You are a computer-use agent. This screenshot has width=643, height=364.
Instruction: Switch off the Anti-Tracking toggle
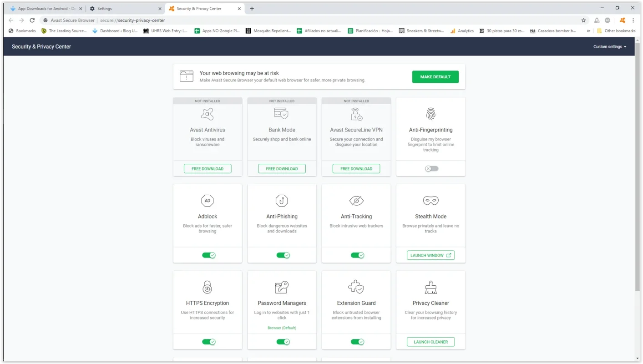click(358, 255)
